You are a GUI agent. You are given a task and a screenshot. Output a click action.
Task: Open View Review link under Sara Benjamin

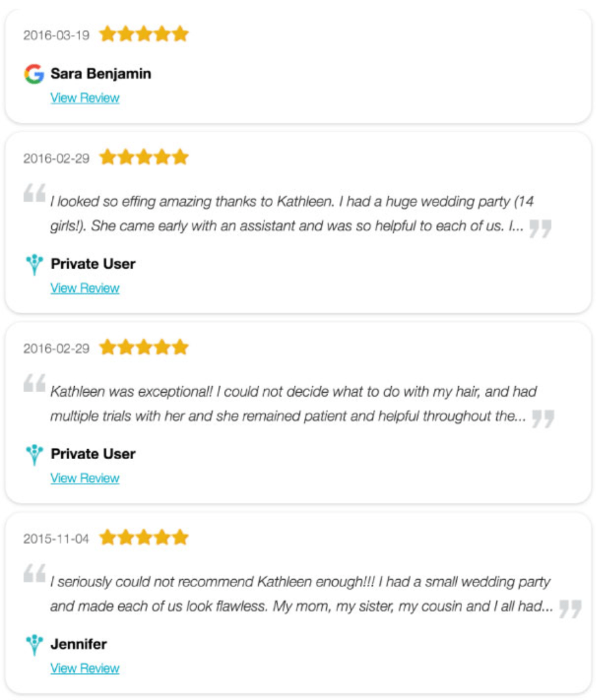(x=85, y=98)
